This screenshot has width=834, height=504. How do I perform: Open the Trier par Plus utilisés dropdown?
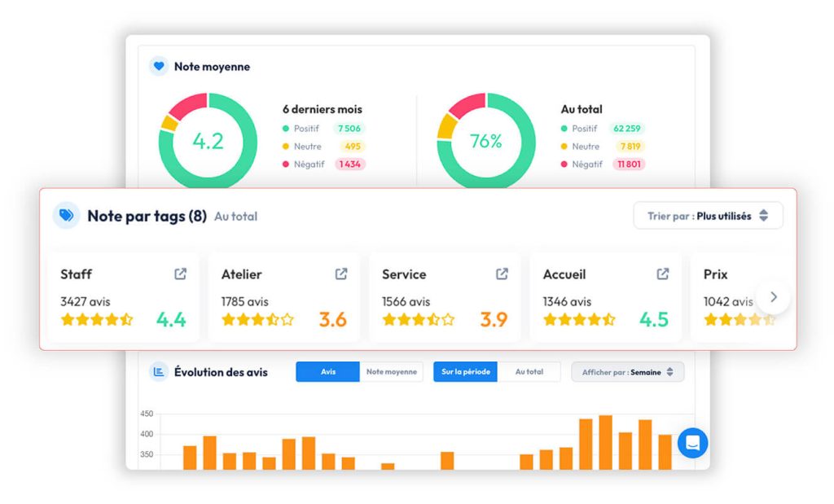pyautogui.click(x=708, y=216)
